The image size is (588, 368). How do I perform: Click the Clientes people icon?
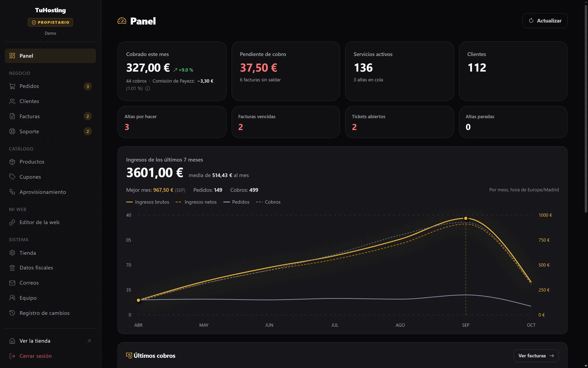coord(12,101)
